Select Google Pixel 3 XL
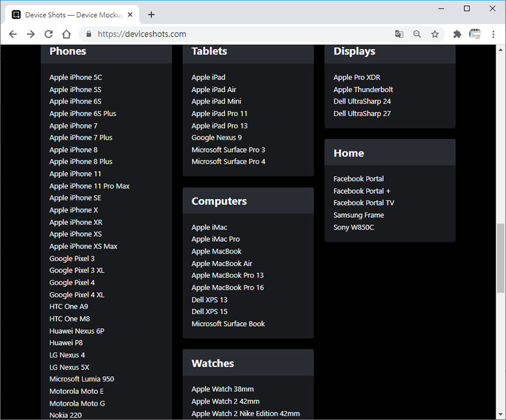The height and width of the screenshot is (420, 506). click(x=77, y=271)
